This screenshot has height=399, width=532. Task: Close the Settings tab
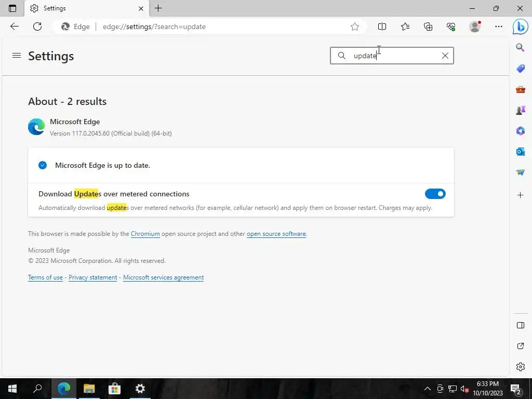point(141,8)
